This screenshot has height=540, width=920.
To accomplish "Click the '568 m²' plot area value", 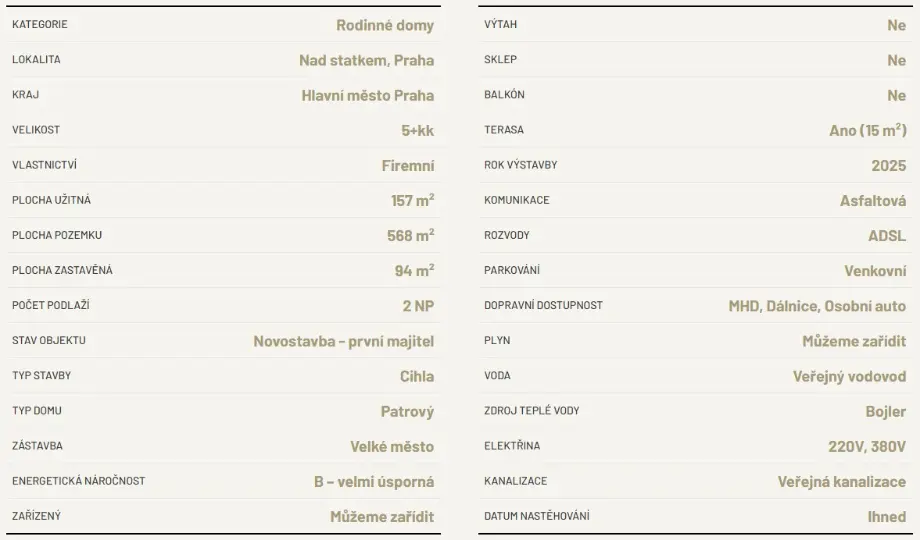I will [410, 236].
